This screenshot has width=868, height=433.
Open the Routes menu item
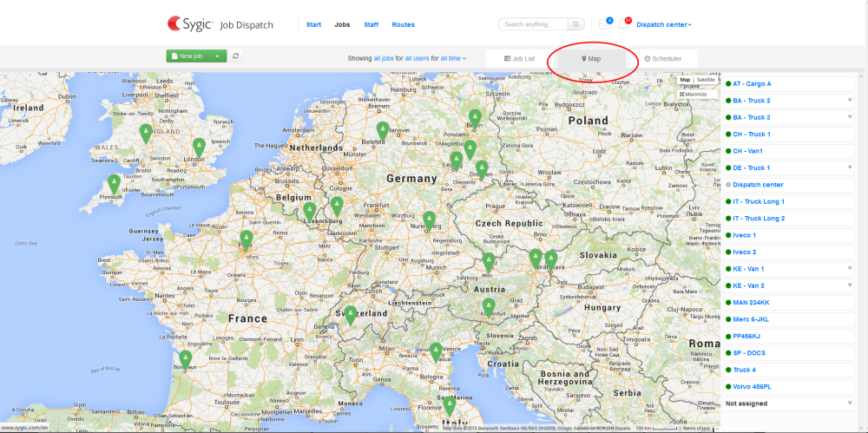403,24
